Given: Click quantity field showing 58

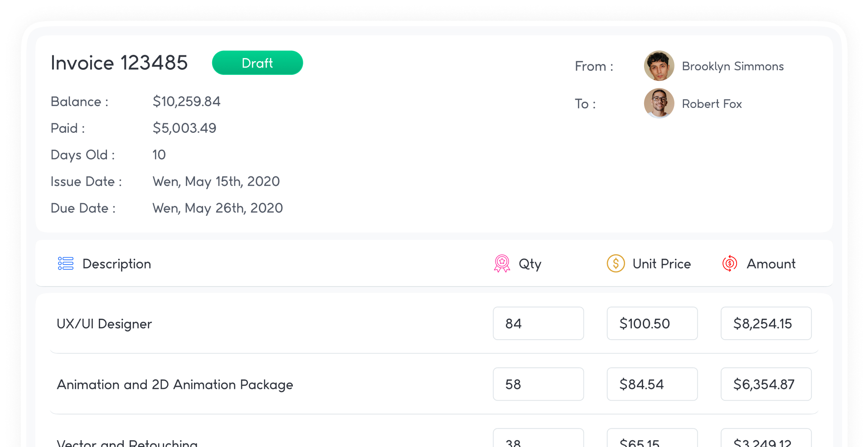Looking at the screenshot, I should tap(538, 384).
